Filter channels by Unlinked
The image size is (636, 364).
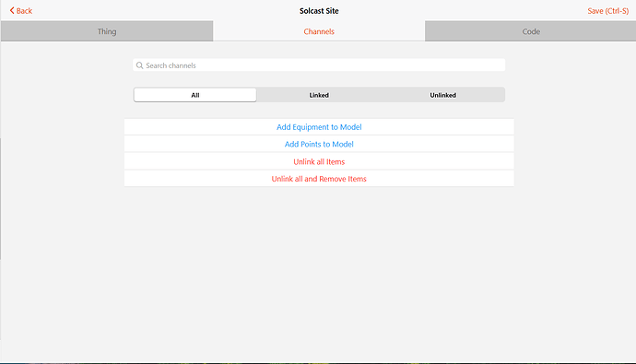click(x=443, y=95)
